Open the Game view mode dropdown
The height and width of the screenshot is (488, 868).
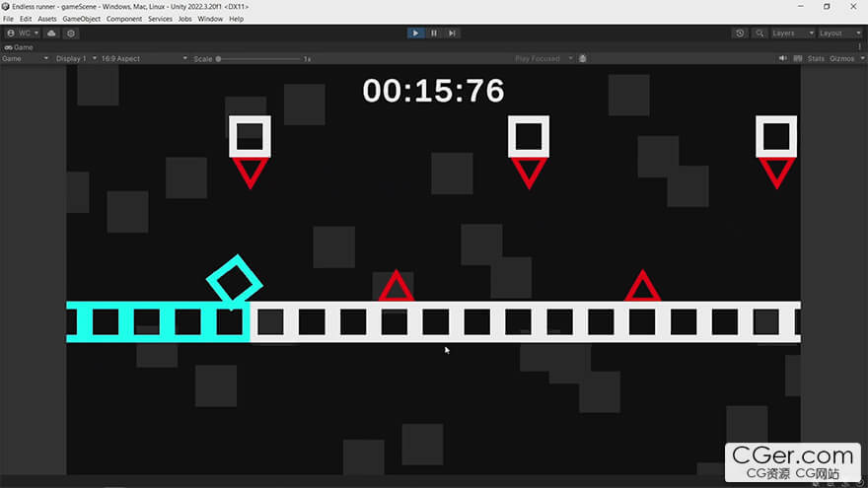click(25, 58)
